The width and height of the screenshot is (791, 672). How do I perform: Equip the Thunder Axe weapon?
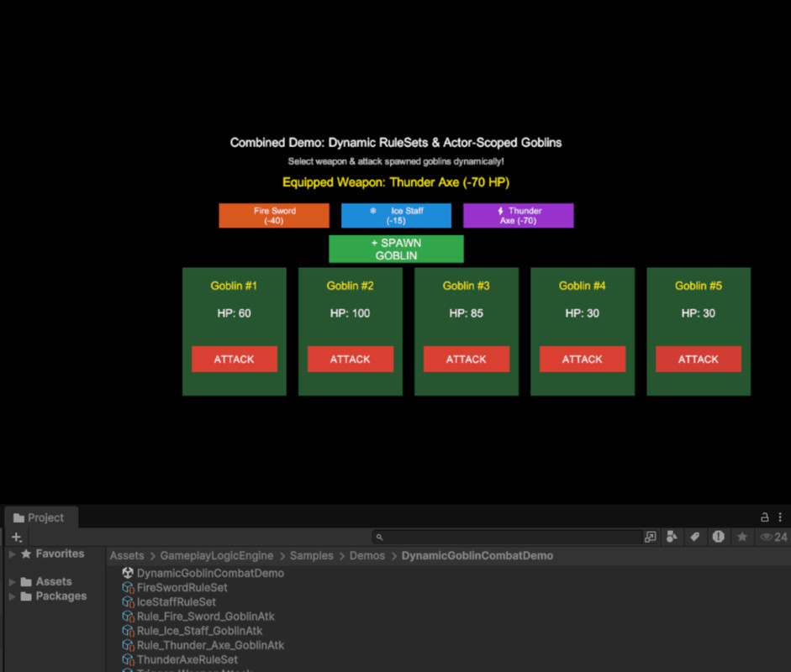518,215
